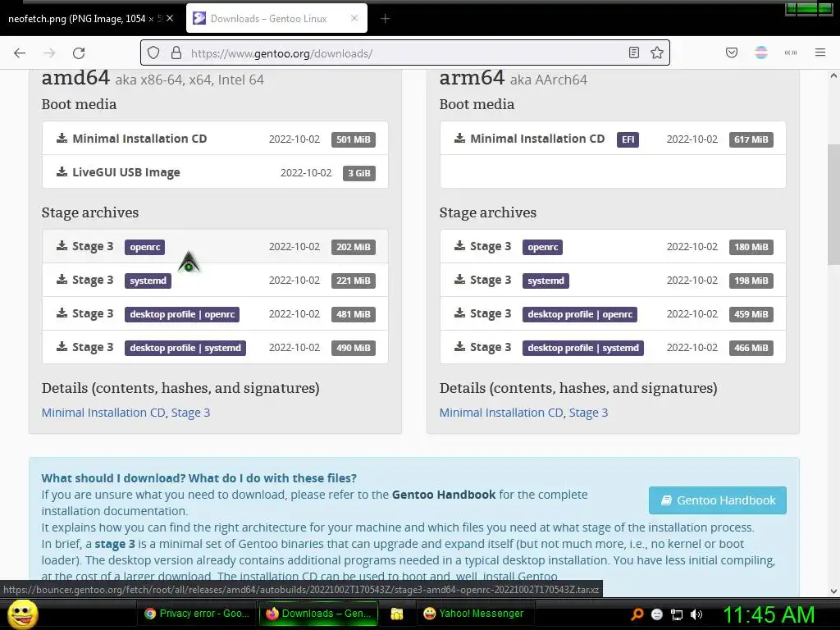This screenshot has height=630, width=840.
Task: Open amd64 Stage 3 details link
Action: 190,413
